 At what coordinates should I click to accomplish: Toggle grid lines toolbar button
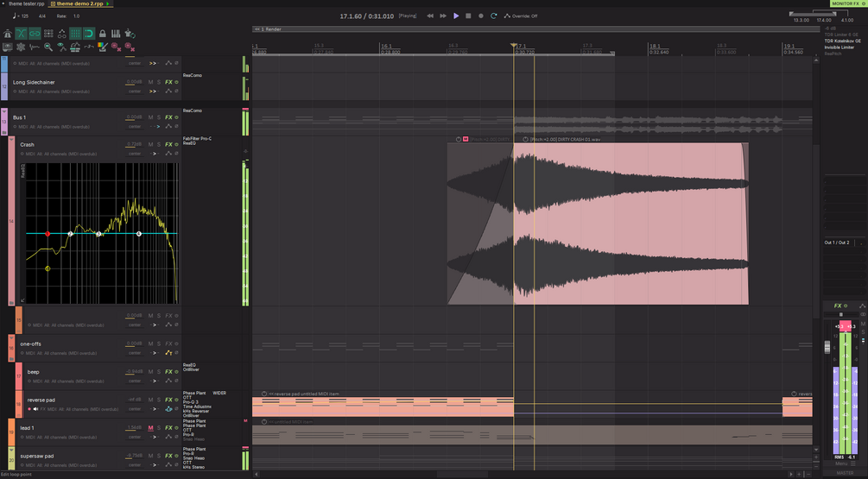click(x=75, y=34)
